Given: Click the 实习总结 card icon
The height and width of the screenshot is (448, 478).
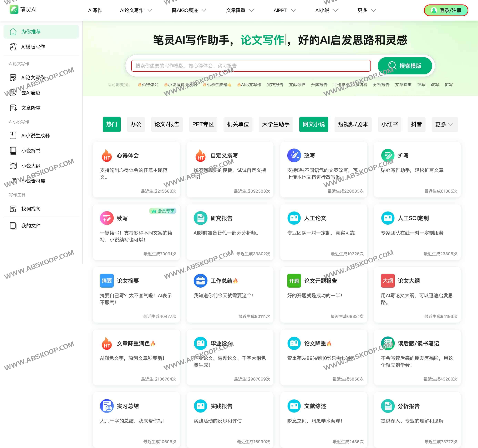Looking at the screenshot, I should click(107, 406).
